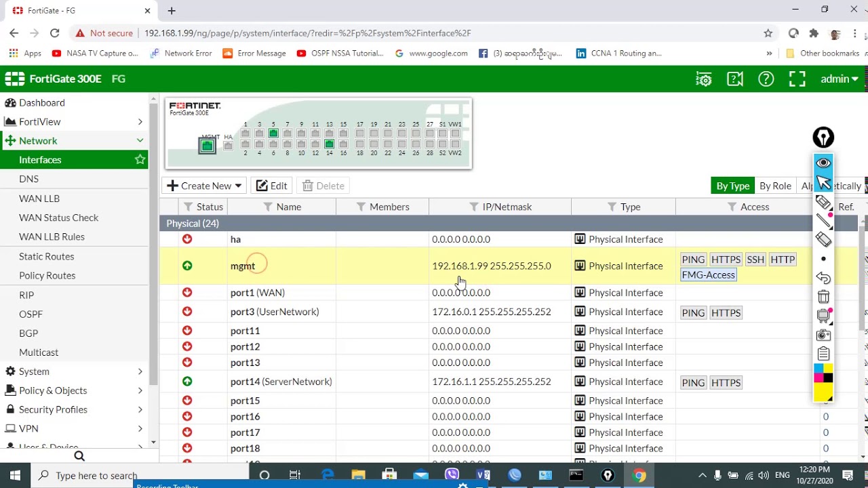The height and width of the screenshot is (488, 868).
Task: Expand Security Profiles section
Action: click(x=74, y=409)
